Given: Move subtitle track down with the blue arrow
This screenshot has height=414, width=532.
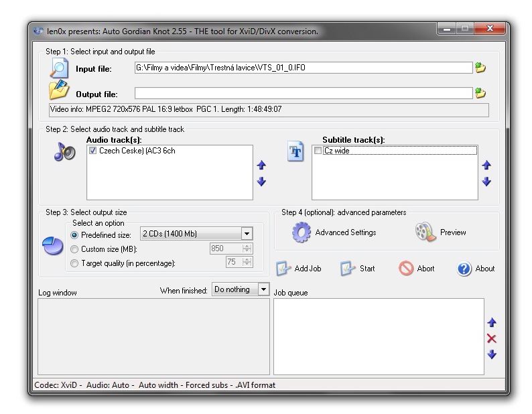Looking at the screenshot, I should tap(486, 182).
